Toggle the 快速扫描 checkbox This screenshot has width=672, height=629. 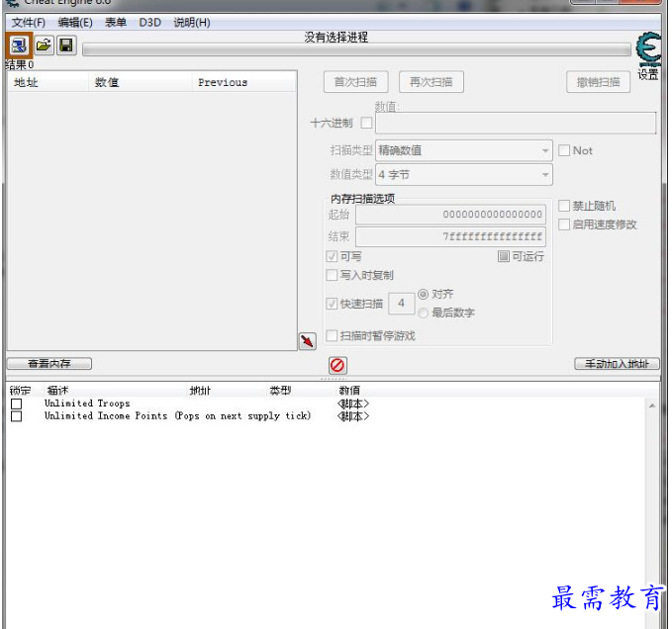click(332, 304)
